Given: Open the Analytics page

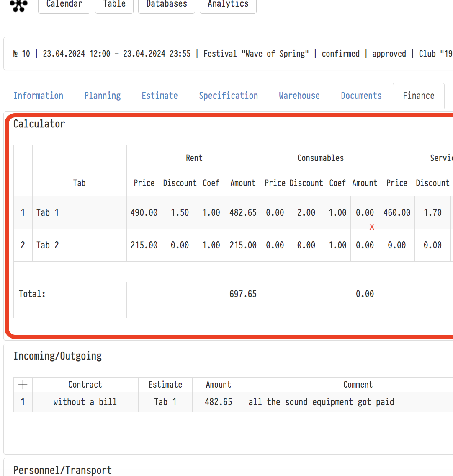Looking at the screenshot, I should pos(228,5).
